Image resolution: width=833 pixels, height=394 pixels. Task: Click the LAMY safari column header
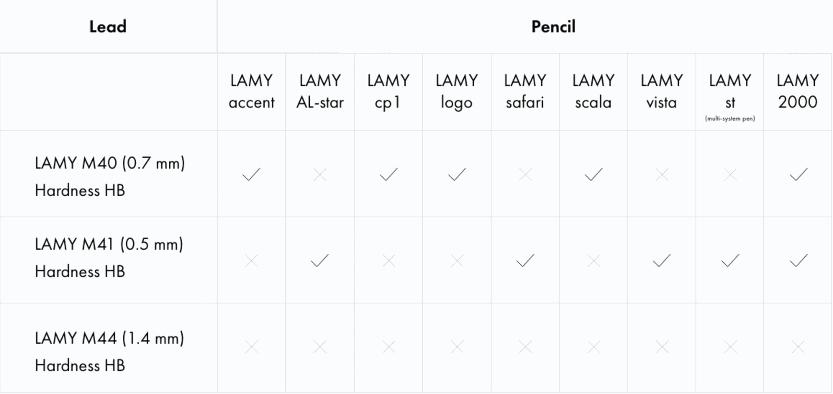[525, 91]
